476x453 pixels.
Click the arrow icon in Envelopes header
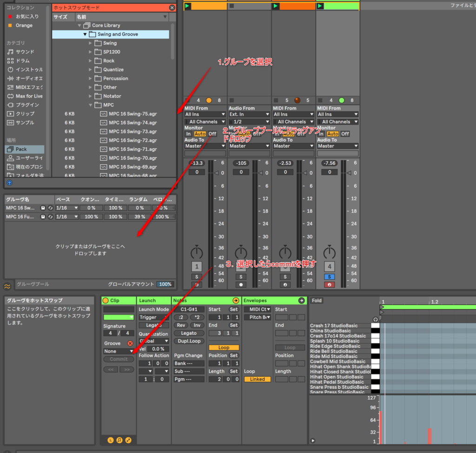[x=301, y=301]
